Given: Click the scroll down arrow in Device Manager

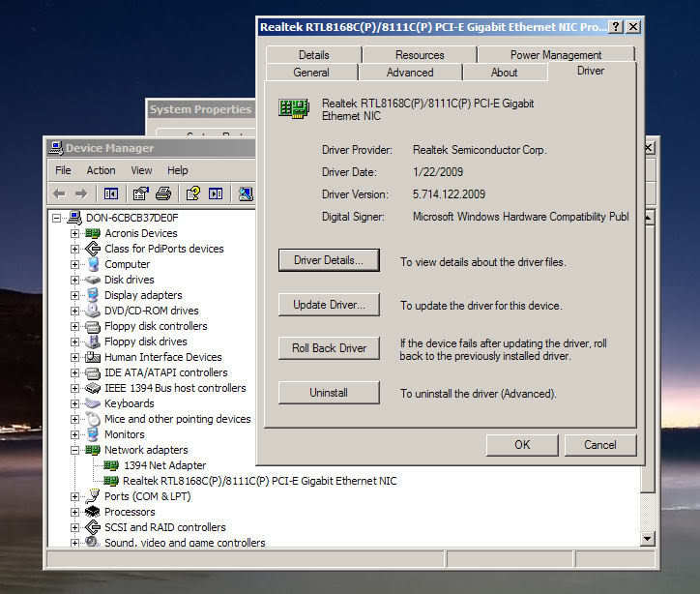Looking at the screenshot, I should pos(648,538).
